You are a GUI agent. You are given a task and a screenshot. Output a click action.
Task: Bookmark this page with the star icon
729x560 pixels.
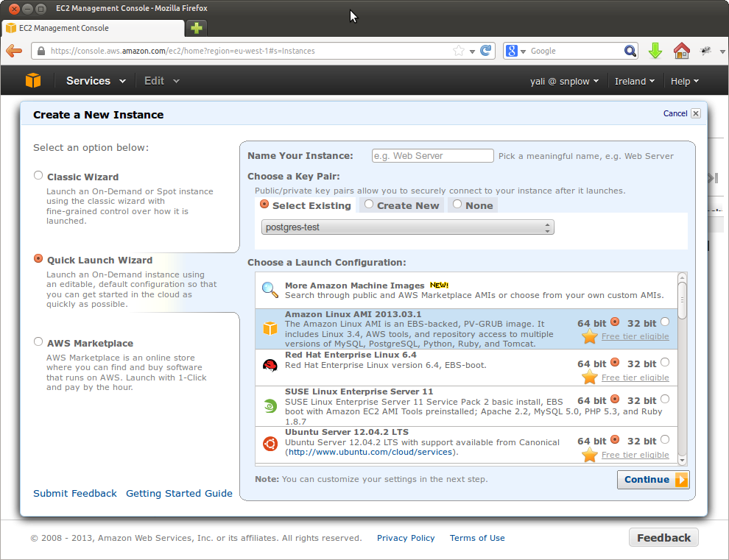(x=459, y=51)
